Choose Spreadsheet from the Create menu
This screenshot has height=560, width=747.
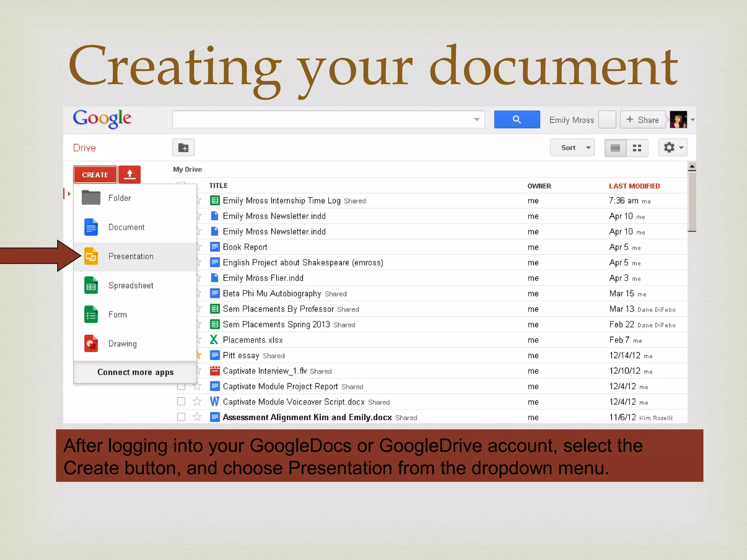click(x=135, y=285)
